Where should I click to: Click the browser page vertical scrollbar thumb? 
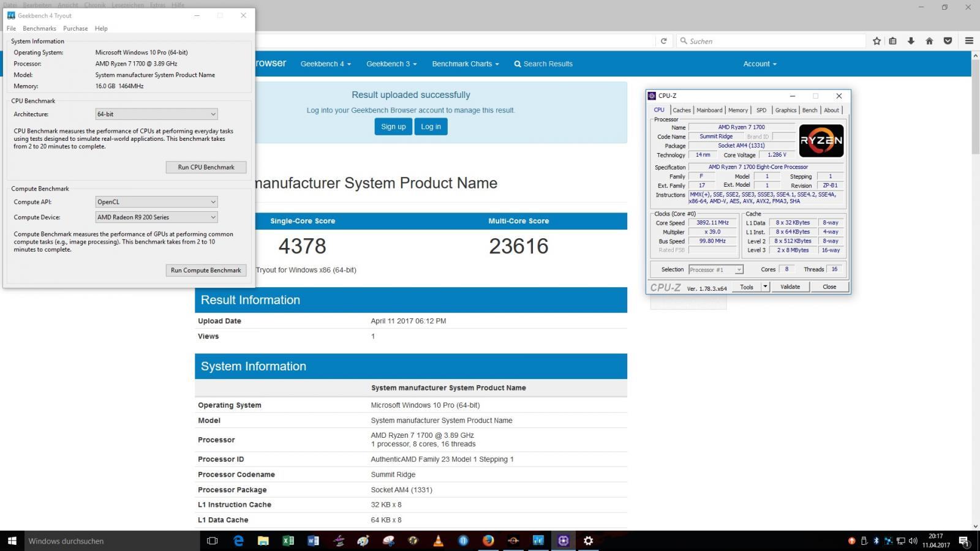coord(976,105)
